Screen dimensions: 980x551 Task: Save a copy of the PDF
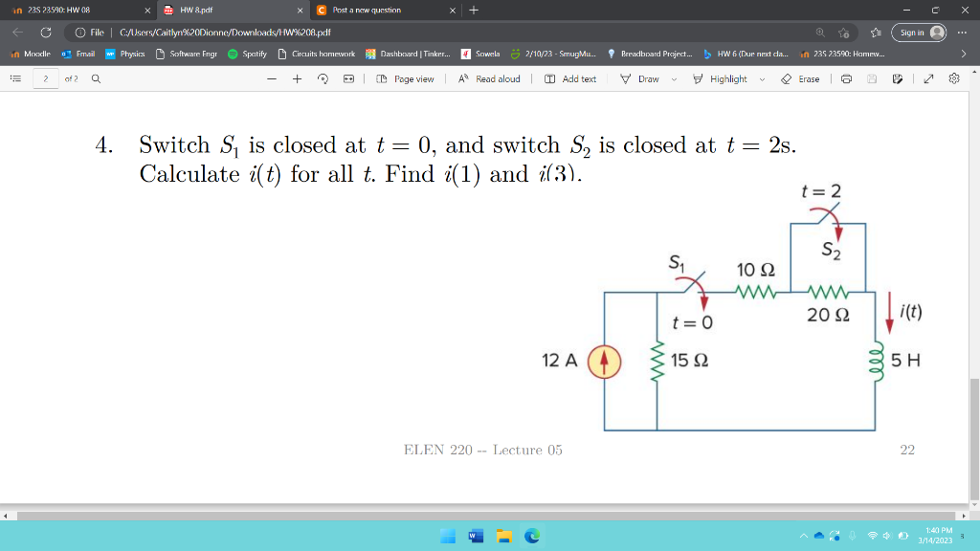[x=897, y=79]
